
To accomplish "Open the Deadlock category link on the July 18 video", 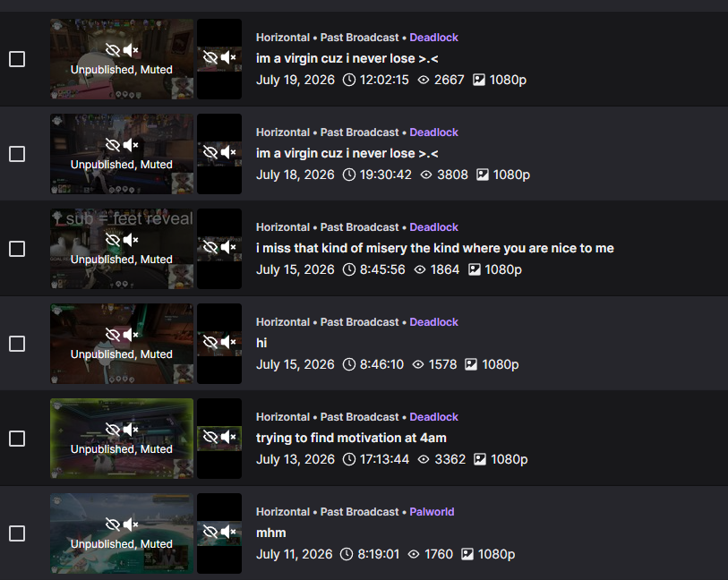I will pos(433,132).
